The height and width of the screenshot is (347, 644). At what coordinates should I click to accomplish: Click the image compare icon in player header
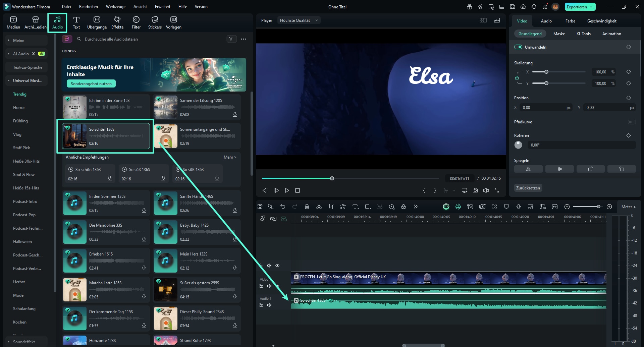(x=497, y=20)
